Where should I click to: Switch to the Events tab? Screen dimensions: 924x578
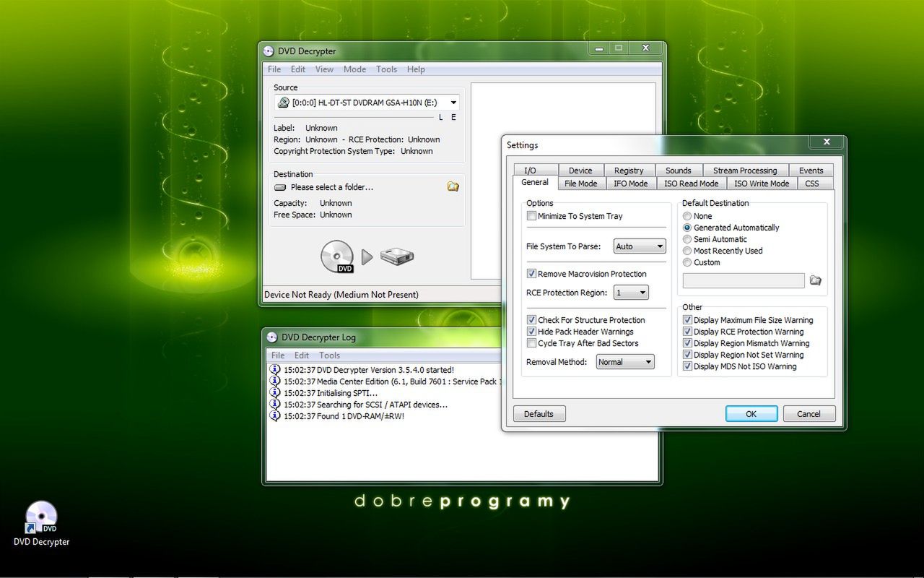[x=811, y=171]
